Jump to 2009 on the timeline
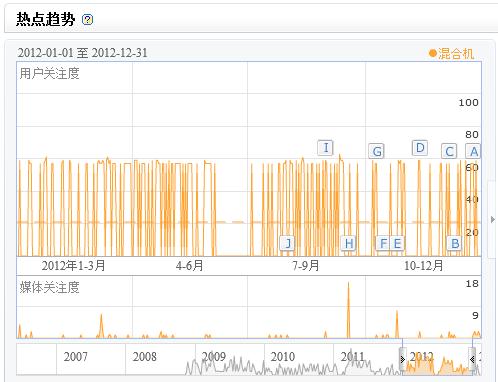 214,356
